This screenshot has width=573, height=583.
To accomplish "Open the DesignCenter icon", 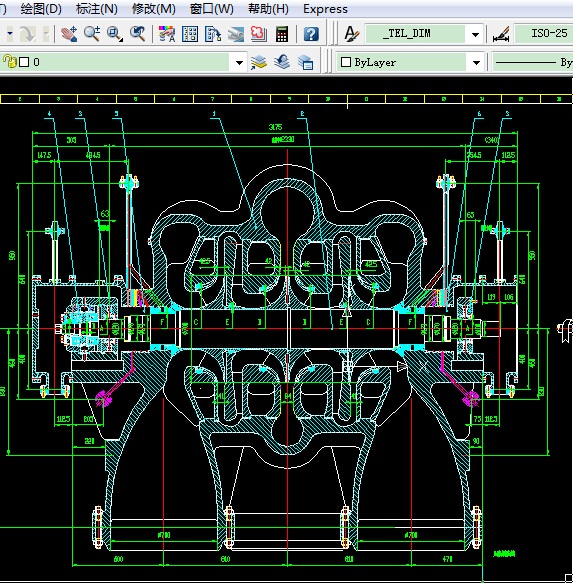I will [x=190, y=34].
